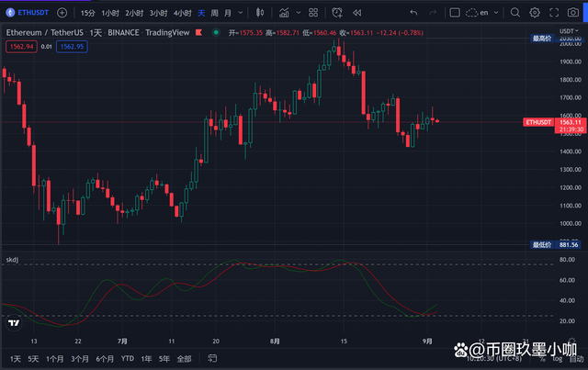Click the 最低价 881.56 low price label
The width and height of the screenshot is (588, 370).
click(555, 245)
